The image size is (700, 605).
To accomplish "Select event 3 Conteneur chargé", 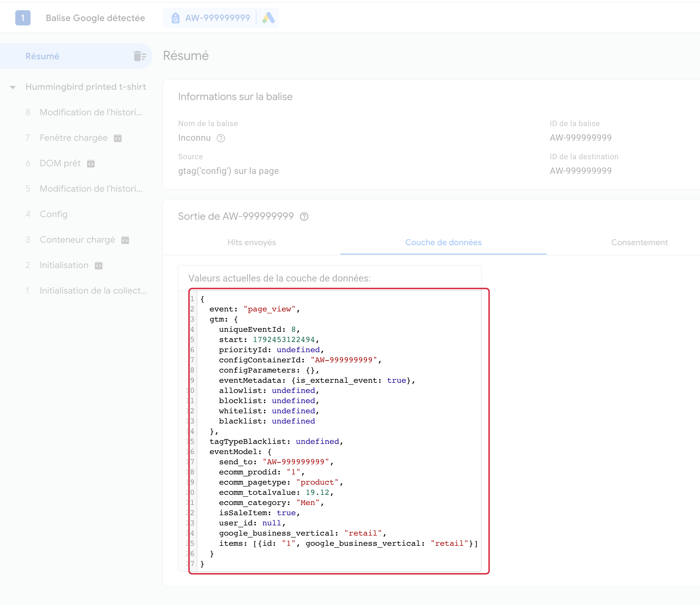I will [x=78, y=240].
